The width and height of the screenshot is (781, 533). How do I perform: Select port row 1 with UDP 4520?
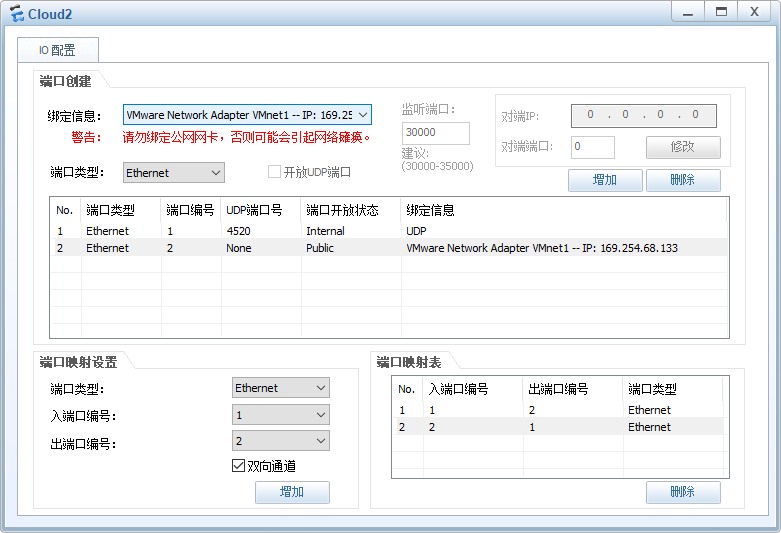click(x=389, y=231)
